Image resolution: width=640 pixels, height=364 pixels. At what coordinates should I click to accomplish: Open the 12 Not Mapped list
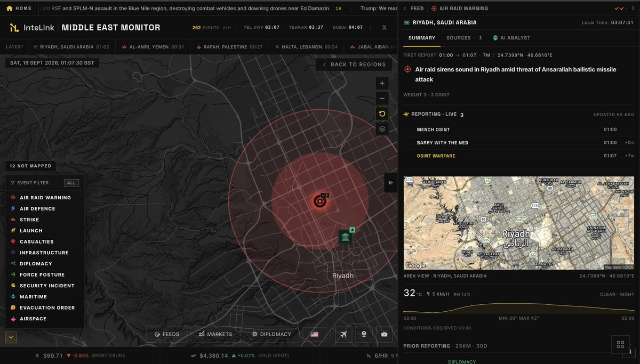tap(30, 166)
